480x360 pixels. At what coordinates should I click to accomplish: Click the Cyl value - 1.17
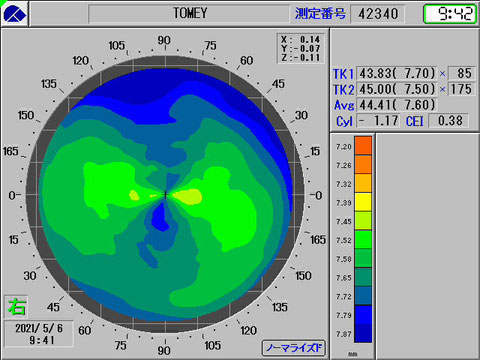(378, 120)
